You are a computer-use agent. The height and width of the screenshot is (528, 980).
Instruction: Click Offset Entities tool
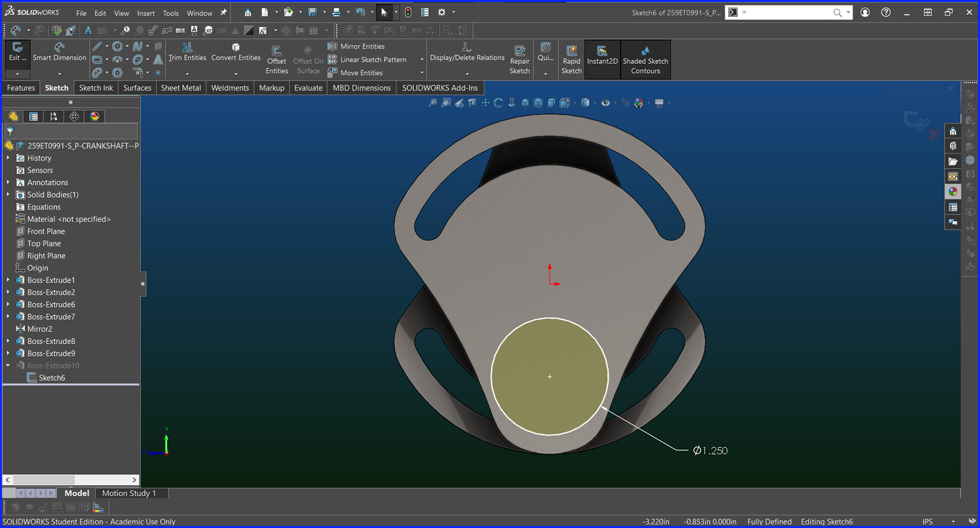(x=277, y=60)
